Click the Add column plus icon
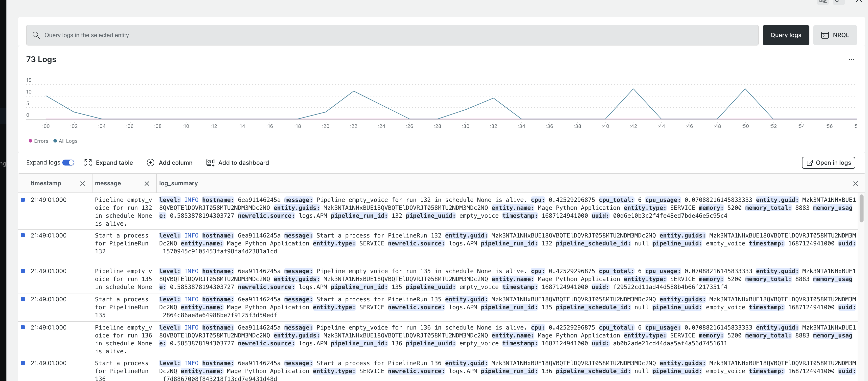 click(151, 163)
